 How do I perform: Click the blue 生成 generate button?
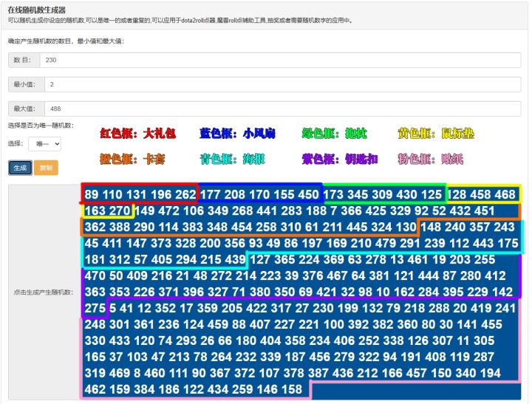20,168
